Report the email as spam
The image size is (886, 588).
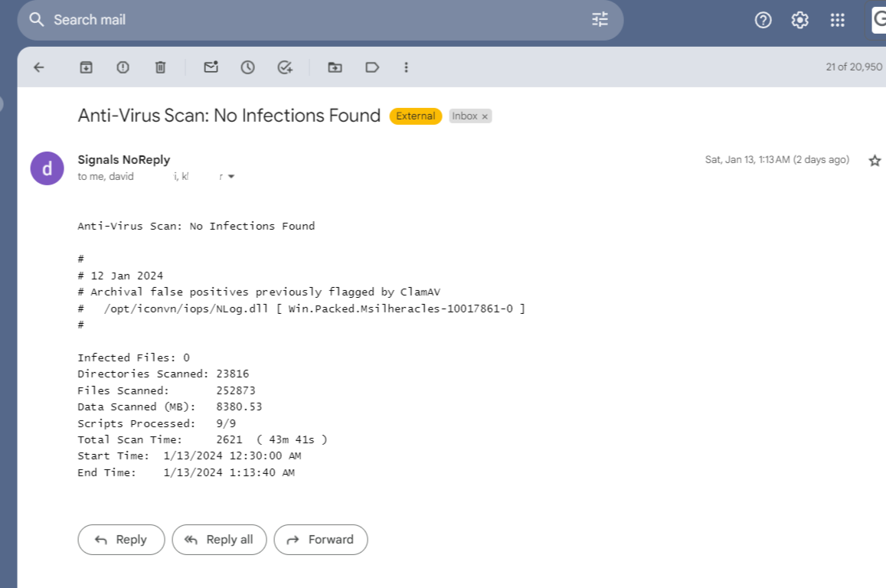pos(123,67)
